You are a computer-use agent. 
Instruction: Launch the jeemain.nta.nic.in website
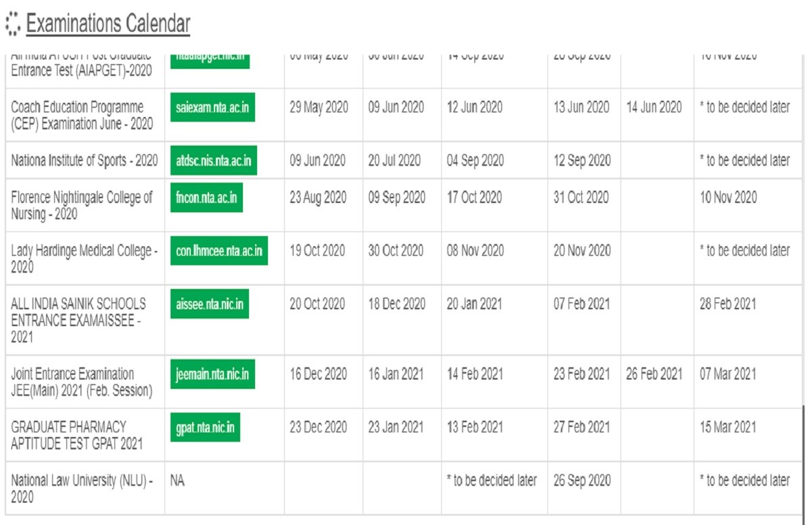[212, 374]
